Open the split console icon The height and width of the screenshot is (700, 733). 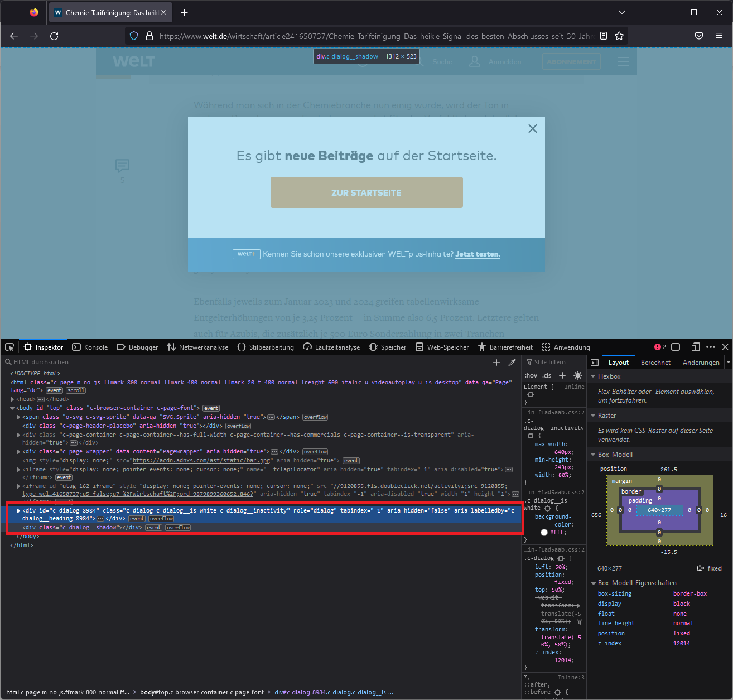pyautogui.click(x=676, y=346)
